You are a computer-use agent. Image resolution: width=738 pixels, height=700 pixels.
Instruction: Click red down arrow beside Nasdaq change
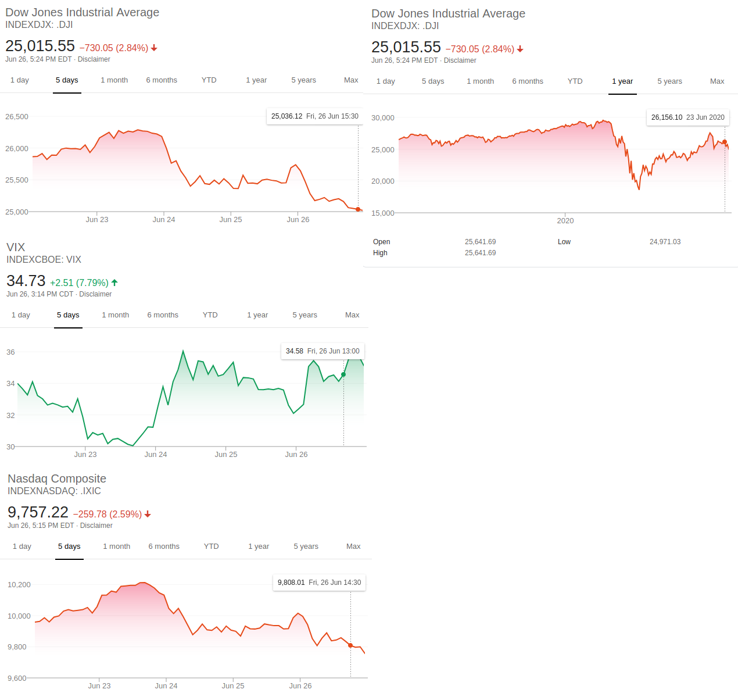tap(148, 514)
